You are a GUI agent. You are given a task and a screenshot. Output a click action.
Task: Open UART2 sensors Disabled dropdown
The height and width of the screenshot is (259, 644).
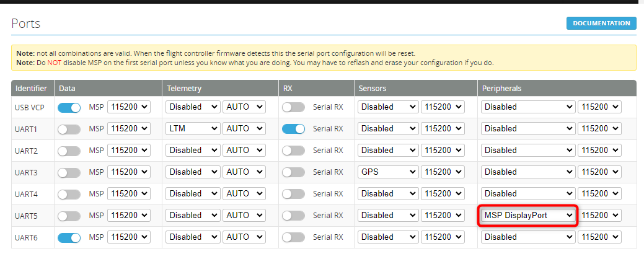point(387,151)
